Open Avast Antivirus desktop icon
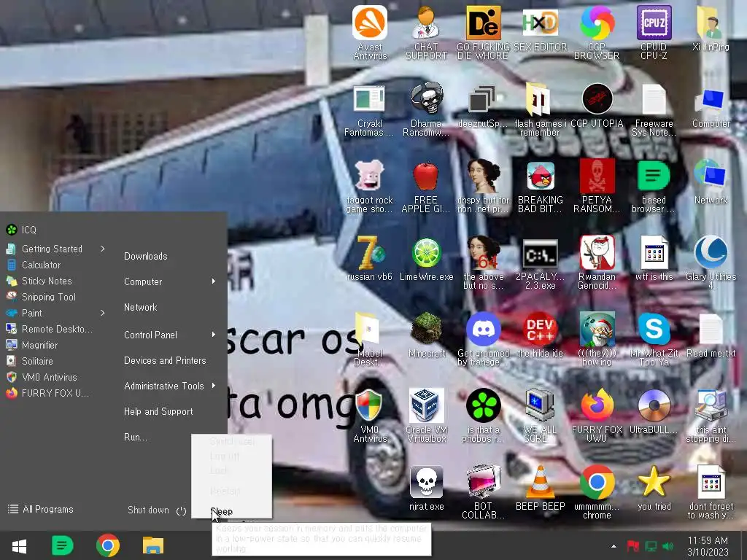Screen dimensions: 747x560 [370, 32]
